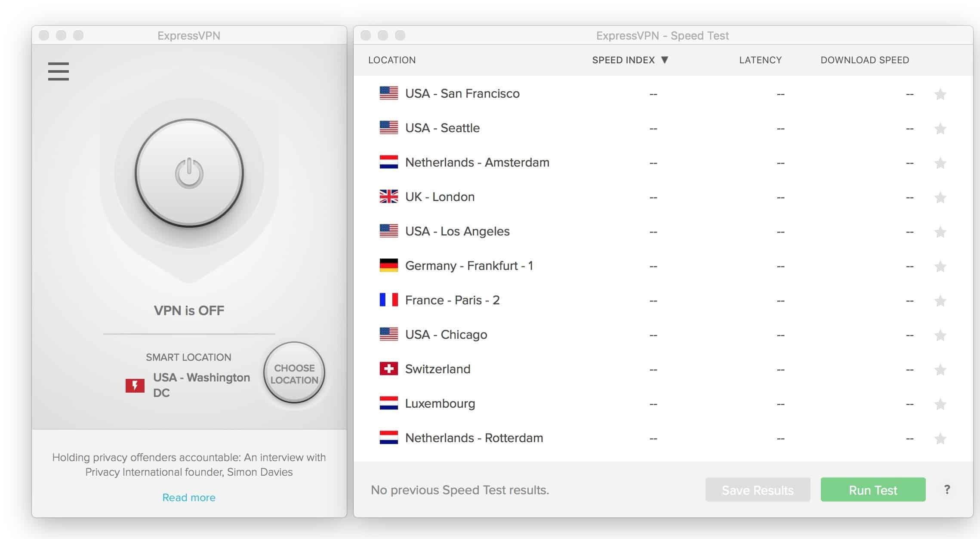This screenshot has width=980, height=539.
Task: Star the UK - London location
Action: tap(940, 197)
